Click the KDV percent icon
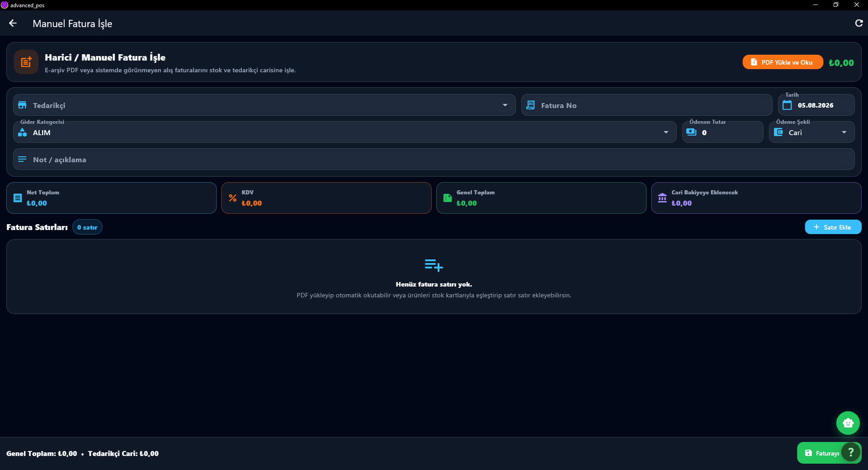The image size is (868, 470). tap(232, 198)
